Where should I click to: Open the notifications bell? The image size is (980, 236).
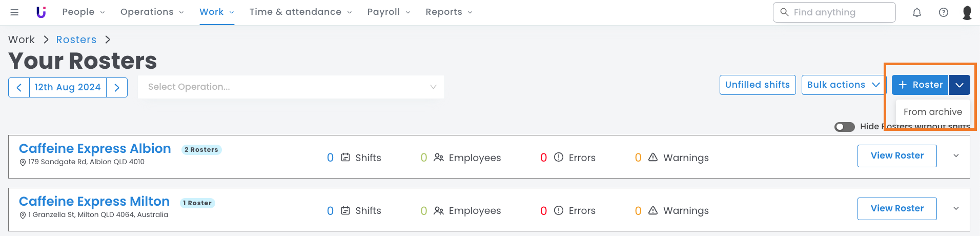click(x=917, y=12)
